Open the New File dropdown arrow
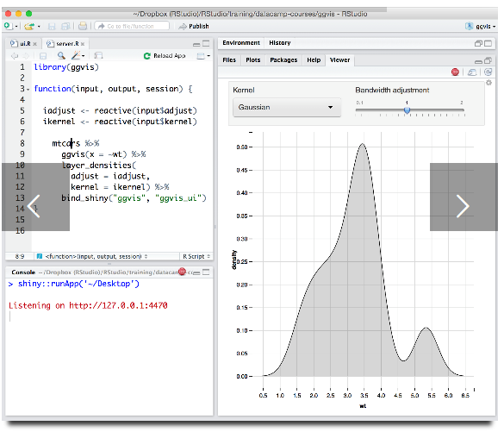Screen dimensions: 504x432 coord(16,27)
